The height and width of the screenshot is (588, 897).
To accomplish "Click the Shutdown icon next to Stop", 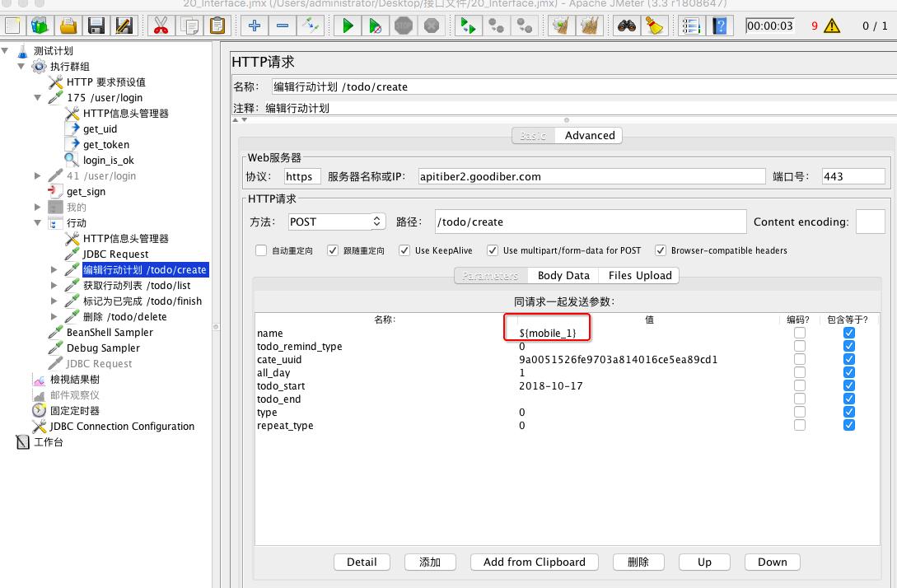I will tap(432, 26).
